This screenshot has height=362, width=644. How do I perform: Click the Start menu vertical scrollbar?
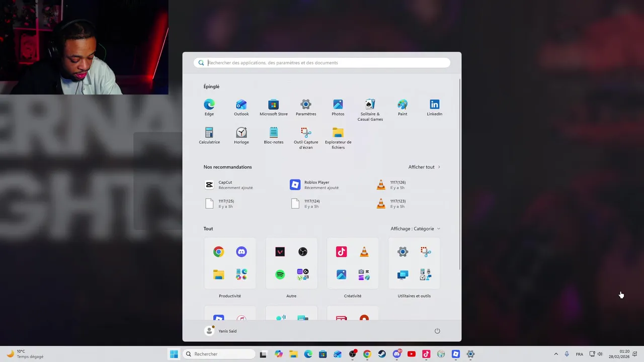tap(460, 173)
